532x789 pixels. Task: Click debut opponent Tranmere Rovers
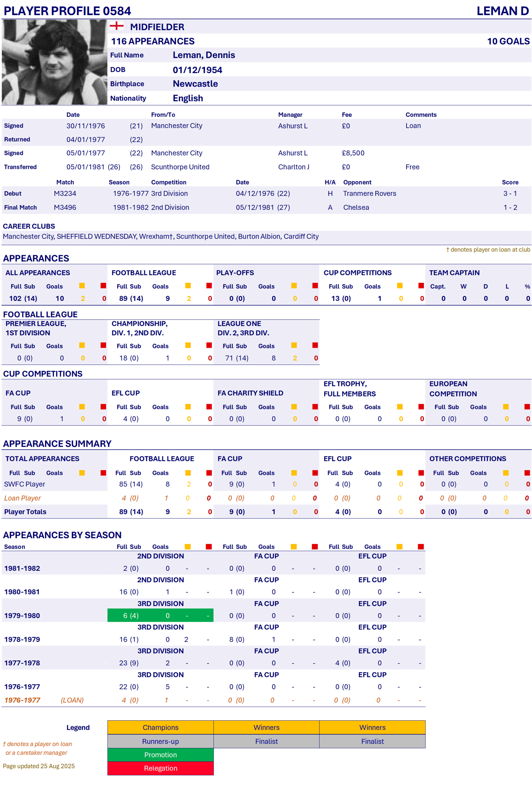(x=370, y=193)
